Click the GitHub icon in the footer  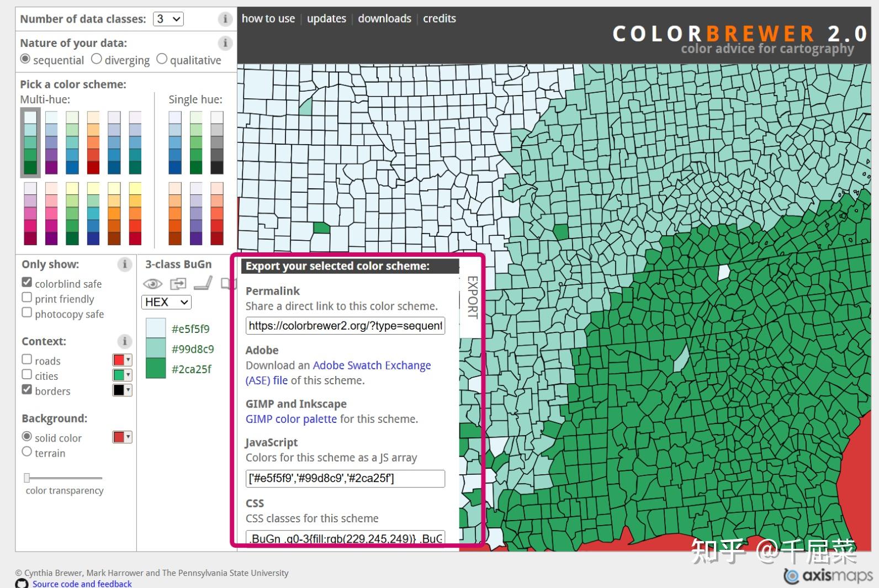tap(22, 584)
